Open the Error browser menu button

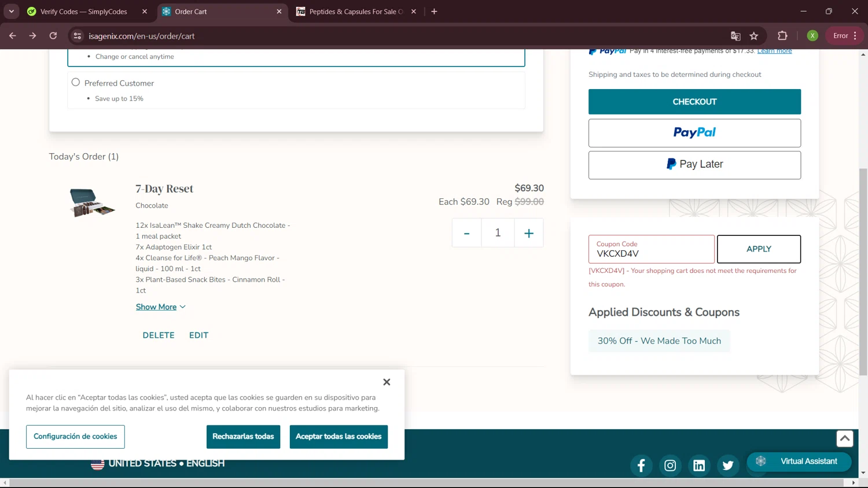tap(845, 36)
